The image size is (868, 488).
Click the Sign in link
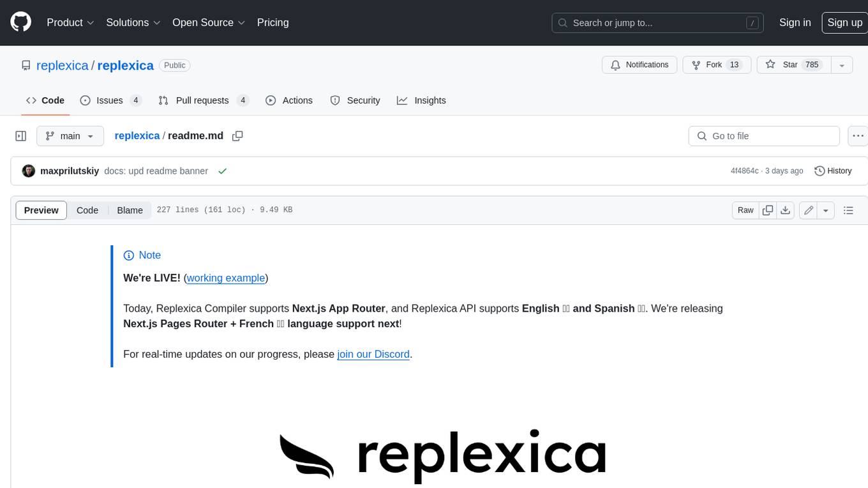tap(795, 22)
